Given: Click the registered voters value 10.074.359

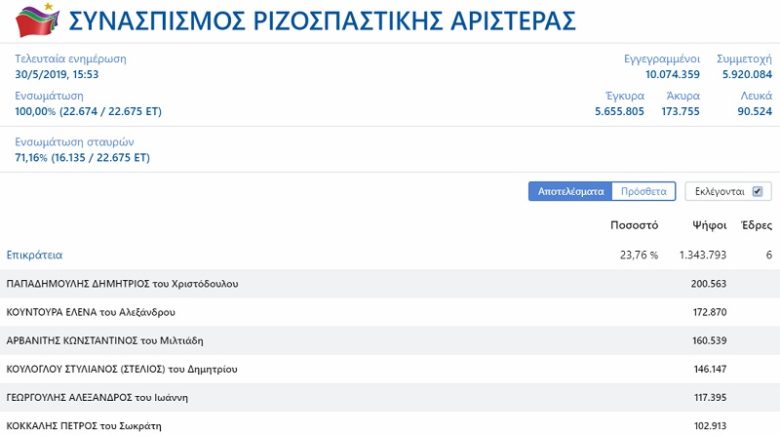Looking at the screenshot, I should point(673,74).
